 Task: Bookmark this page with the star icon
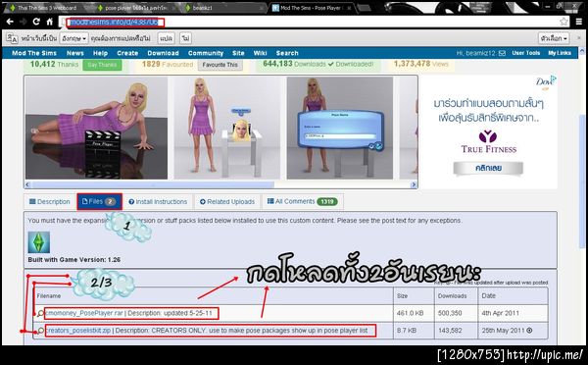[x=563, y=22]
